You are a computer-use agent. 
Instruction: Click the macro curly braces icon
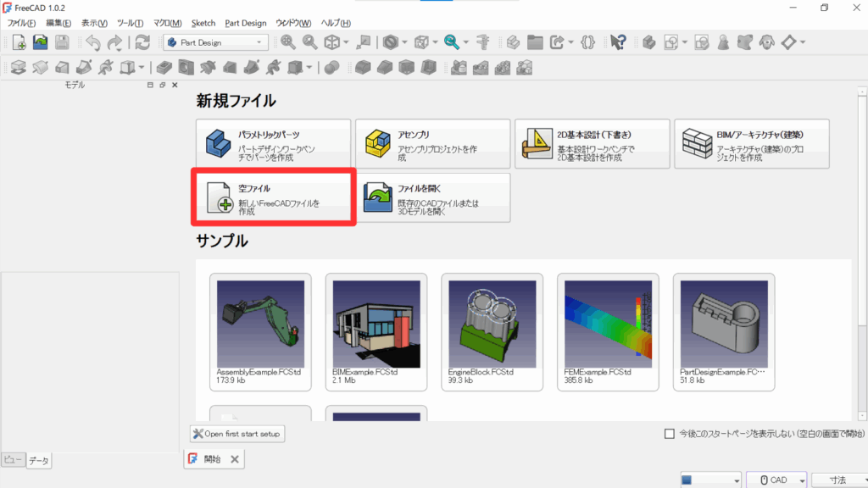coord(587,42)
